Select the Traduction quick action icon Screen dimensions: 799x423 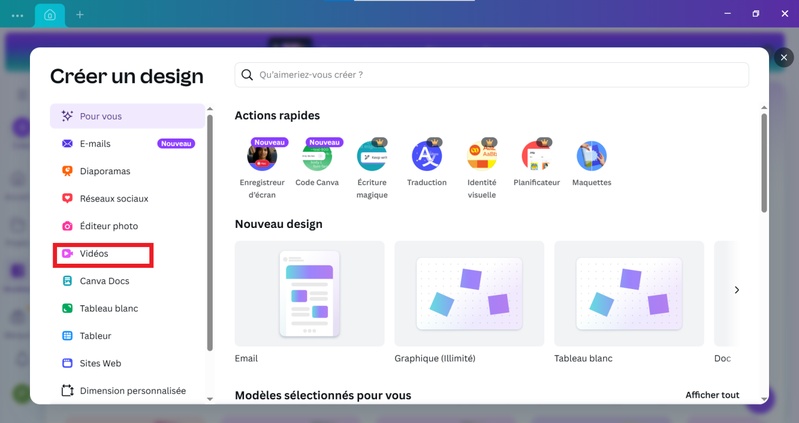(427, 156)
